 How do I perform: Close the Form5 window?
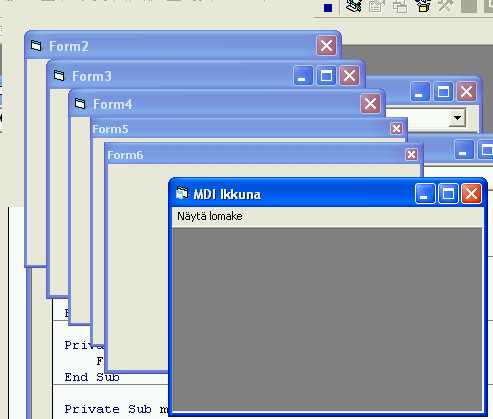pyautogui.click(x=396, y=129)
